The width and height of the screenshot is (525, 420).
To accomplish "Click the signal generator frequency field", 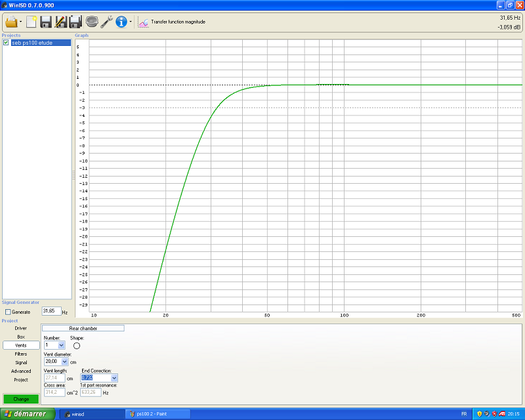I will click(51, 311).
